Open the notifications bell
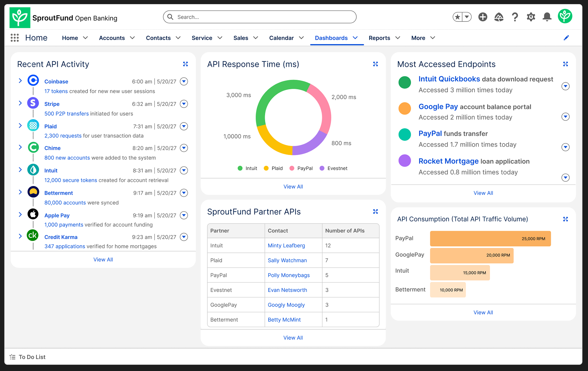 (547, 17)
